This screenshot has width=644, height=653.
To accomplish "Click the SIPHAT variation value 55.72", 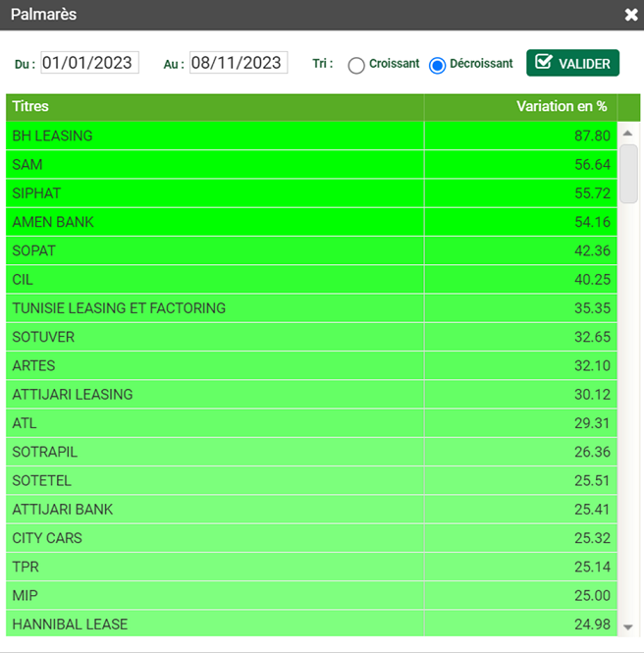I will click(x=592, y=193).
